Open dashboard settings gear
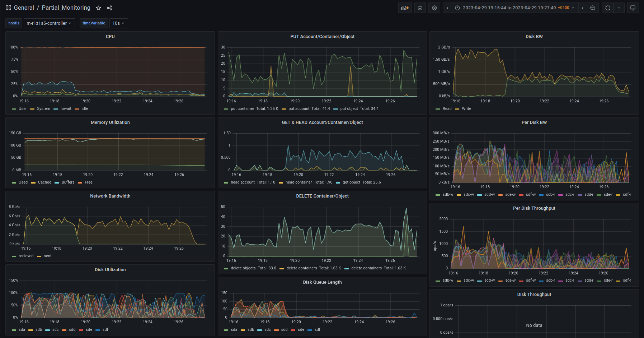This screenshot has height=338, width=644. pyautogui.click(x=434, y=8)
